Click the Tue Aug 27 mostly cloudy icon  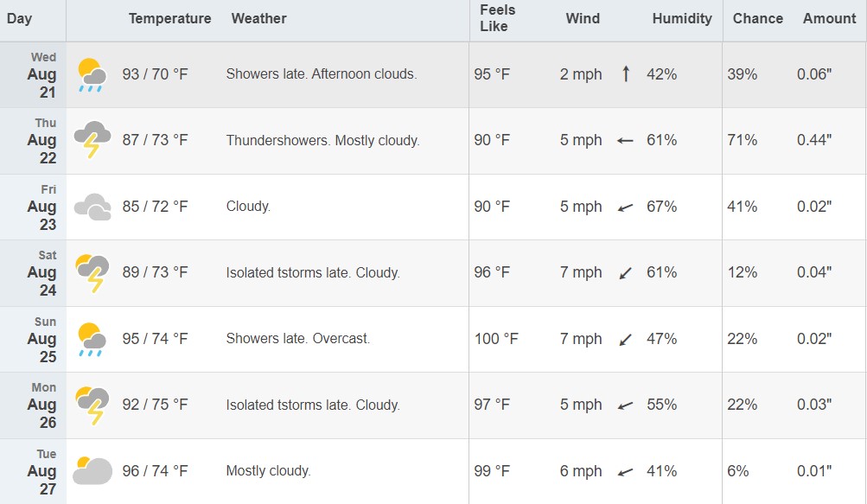tap(92, 471)
